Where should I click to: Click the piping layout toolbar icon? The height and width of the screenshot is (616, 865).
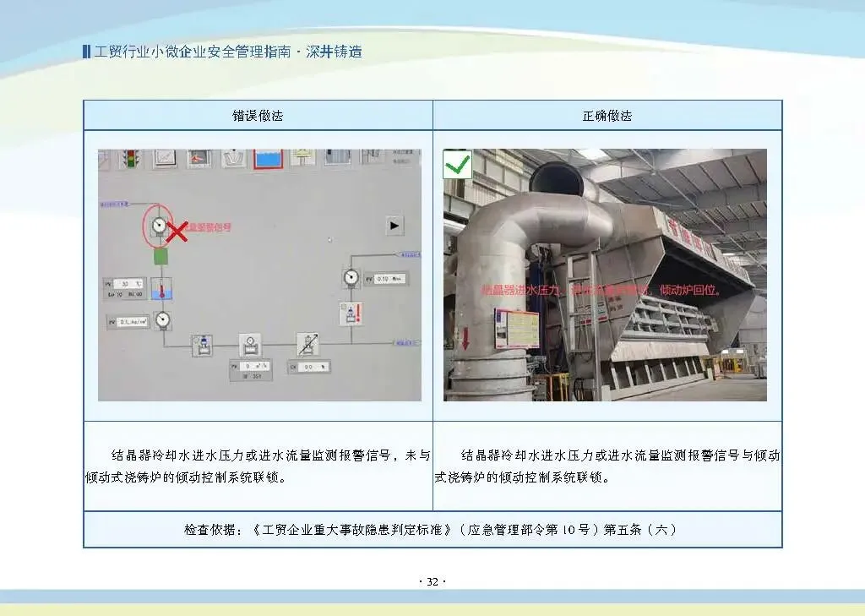[373, 157]
